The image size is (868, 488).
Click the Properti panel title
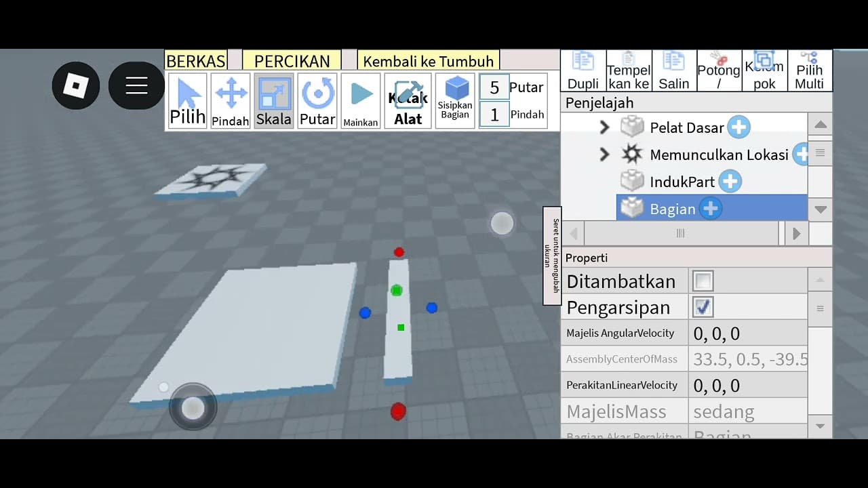587,258
